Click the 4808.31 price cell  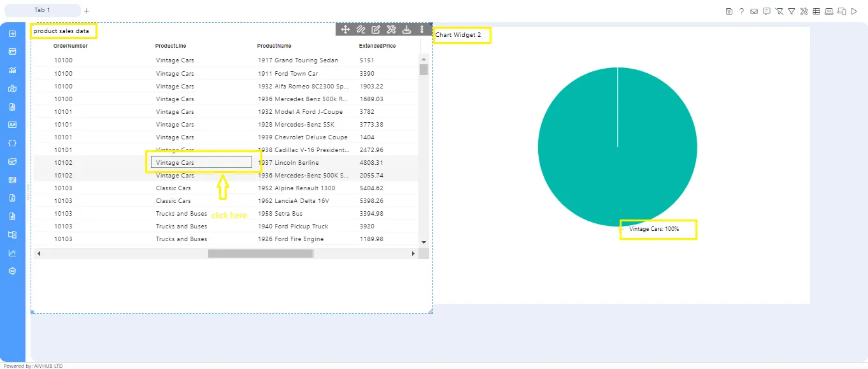tap(371, 162)
